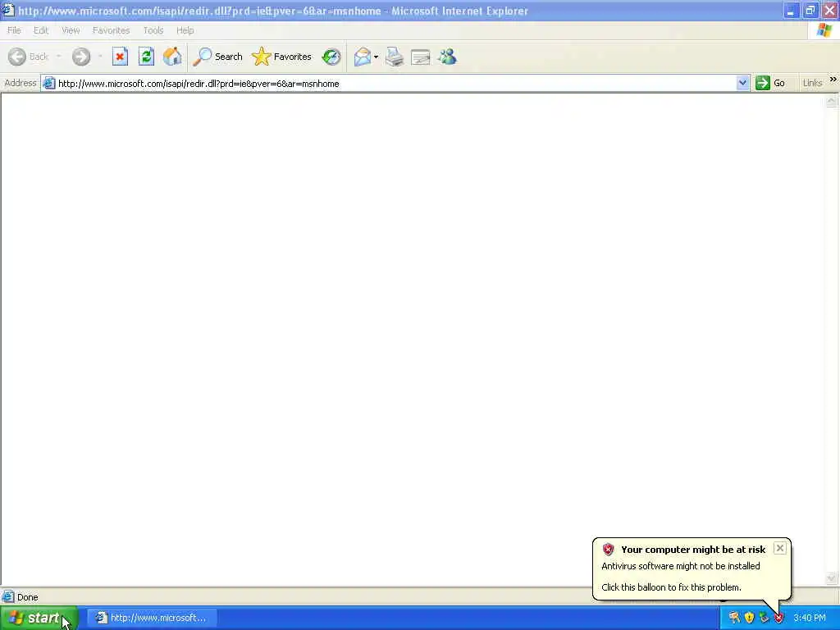Click into the Address bar URL field

(x=395, y=84)
